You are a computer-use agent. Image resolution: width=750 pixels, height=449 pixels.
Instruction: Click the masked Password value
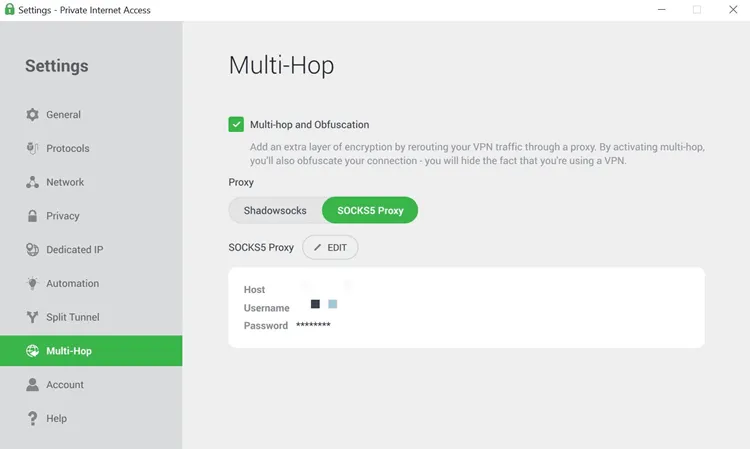pos(313,326)
